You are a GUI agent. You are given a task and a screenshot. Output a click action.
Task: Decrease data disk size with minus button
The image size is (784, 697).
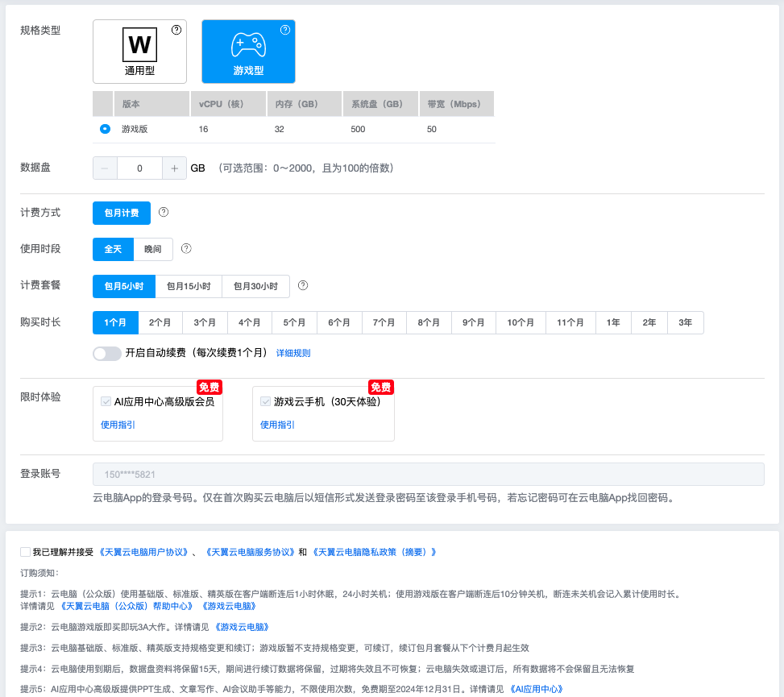tap(105, 168)
